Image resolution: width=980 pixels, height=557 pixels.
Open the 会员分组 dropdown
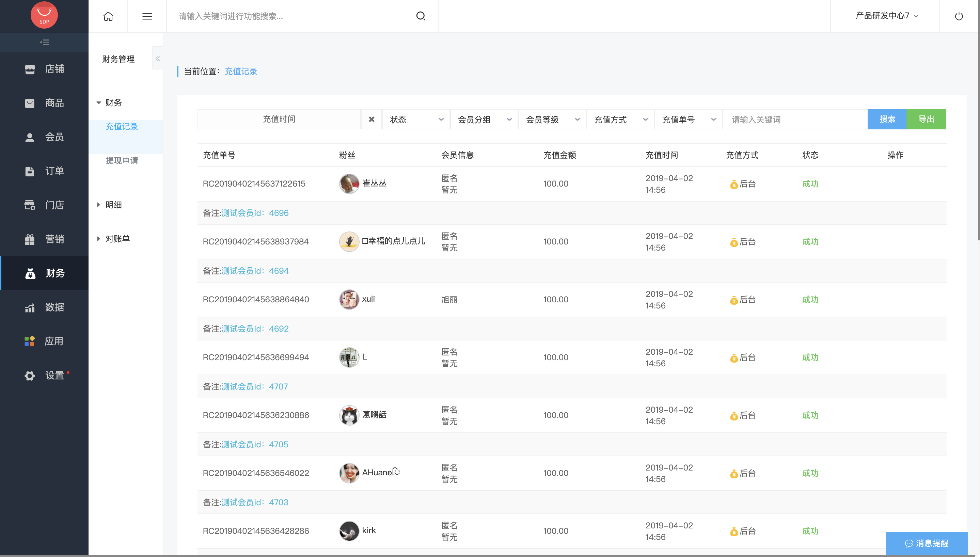(x=484, y=120)
